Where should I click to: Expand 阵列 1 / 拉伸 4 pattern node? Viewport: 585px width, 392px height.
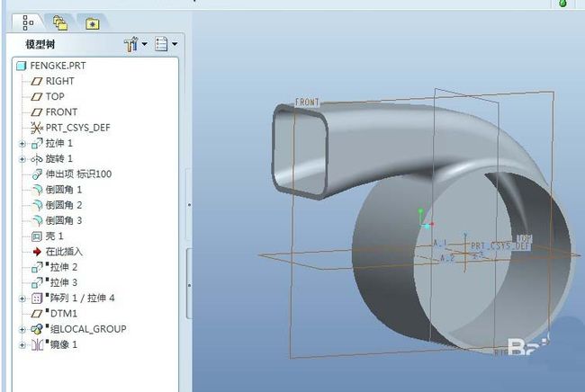(x=22, y=298)
